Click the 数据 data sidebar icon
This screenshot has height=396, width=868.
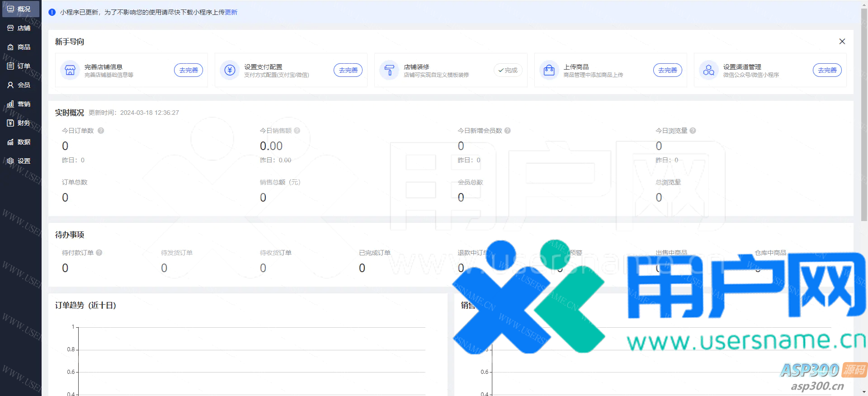click(x=10, y=142)
